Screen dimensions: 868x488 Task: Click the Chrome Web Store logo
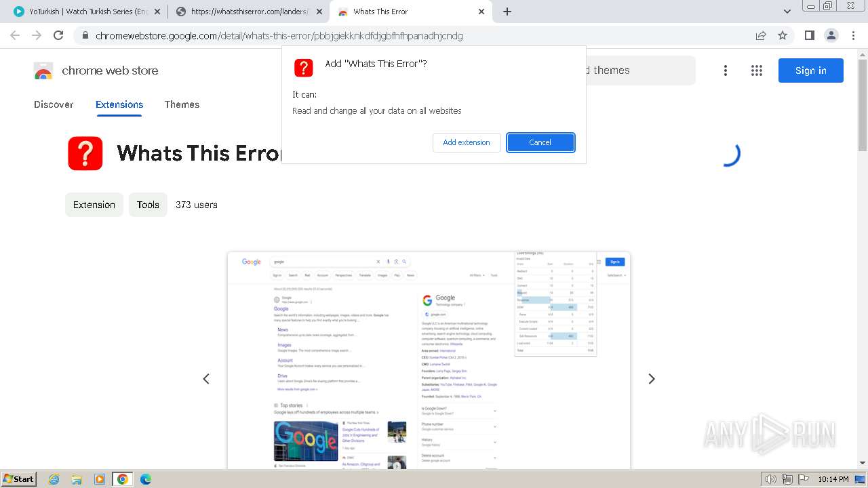96,70
